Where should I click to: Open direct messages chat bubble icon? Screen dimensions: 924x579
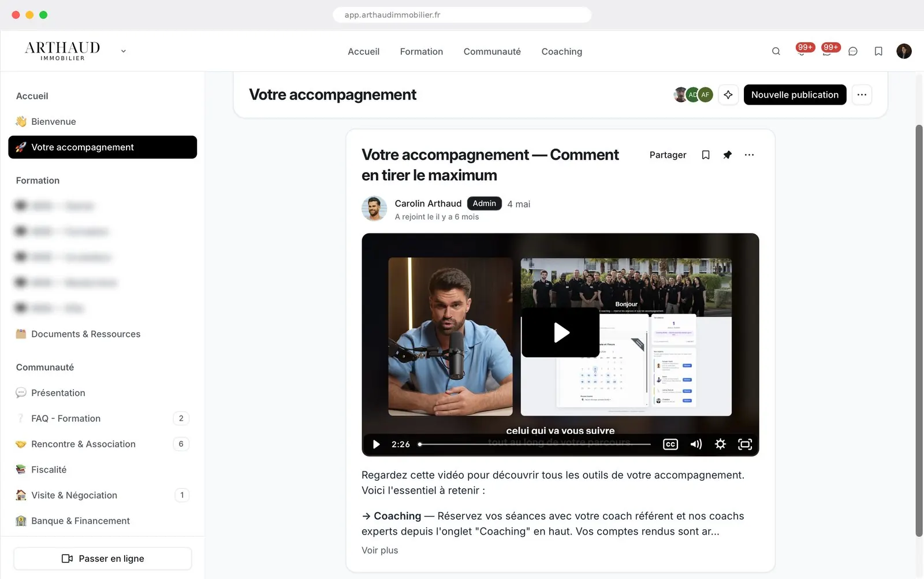coord(853,51)
